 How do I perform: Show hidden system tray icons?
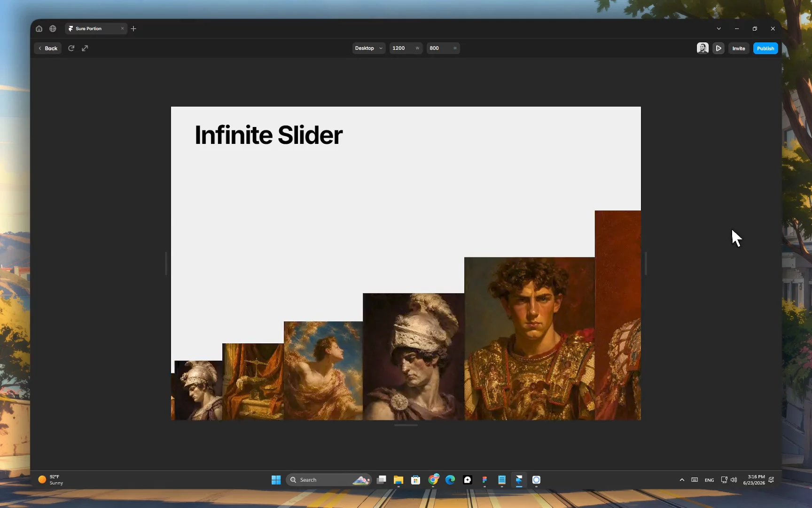[682, 480]
